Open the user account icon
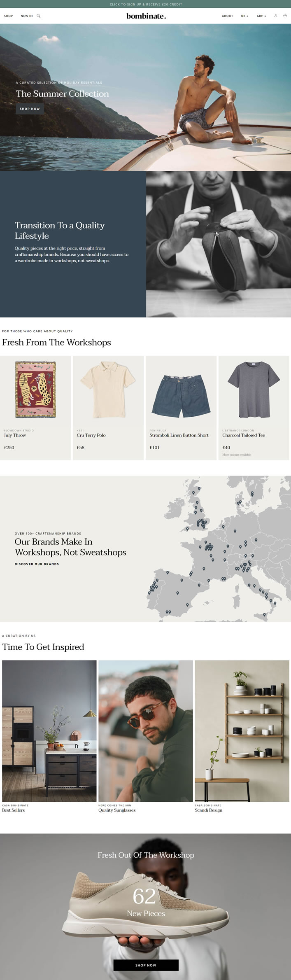 tap(275, 16)
